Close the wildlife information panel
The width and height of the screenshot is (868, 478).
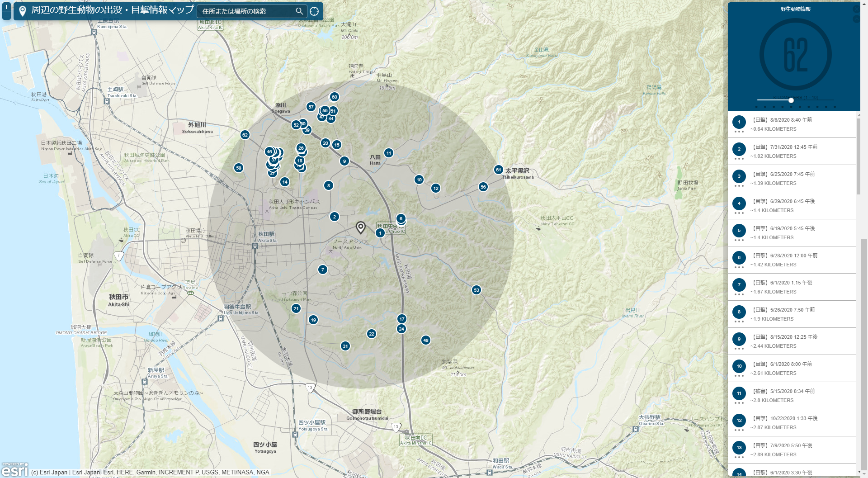(x=856, y=9)
